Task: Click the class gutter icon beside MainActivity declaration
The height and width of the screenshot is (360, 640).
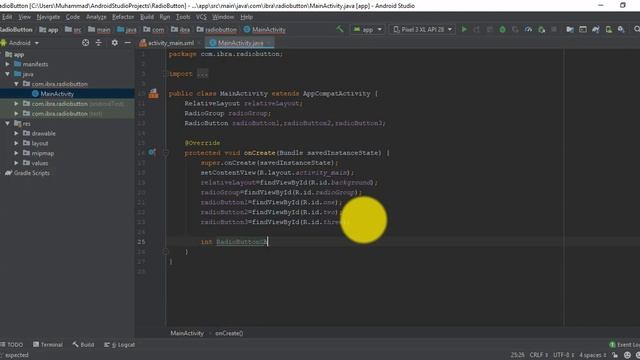Action: [x=153, y=93]
